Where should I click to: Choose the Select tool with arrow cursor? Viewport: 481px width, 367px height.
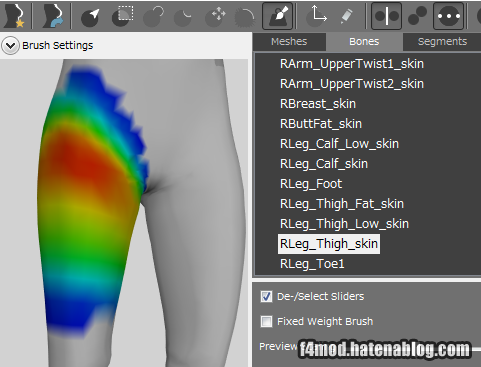click(x=90, y=17)
